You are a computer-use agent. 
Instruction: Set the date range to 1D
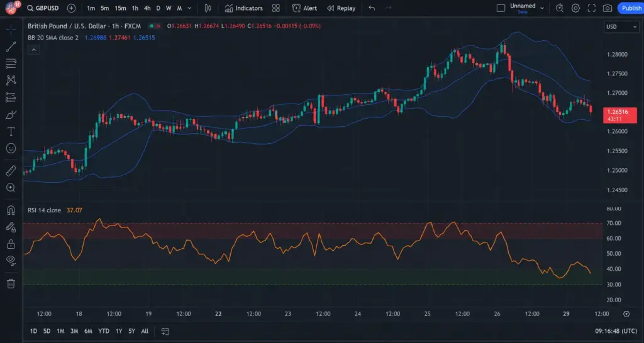click(x=34, y=331)
